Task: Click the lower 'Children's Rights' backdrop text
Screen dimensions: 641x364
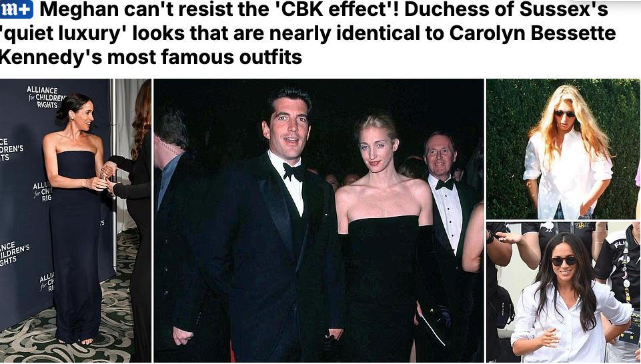Action: coord(15,253)
